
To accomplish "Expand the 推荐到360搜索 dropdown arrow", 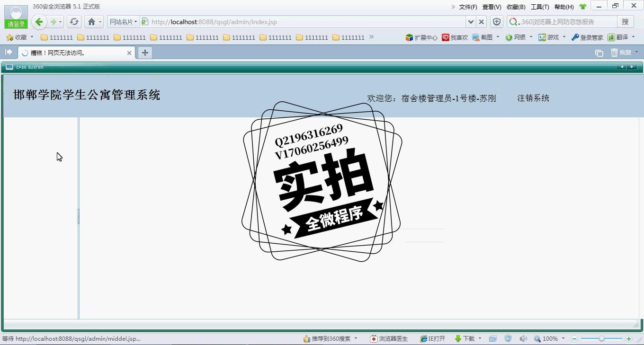I will click(x=356, y=338).
